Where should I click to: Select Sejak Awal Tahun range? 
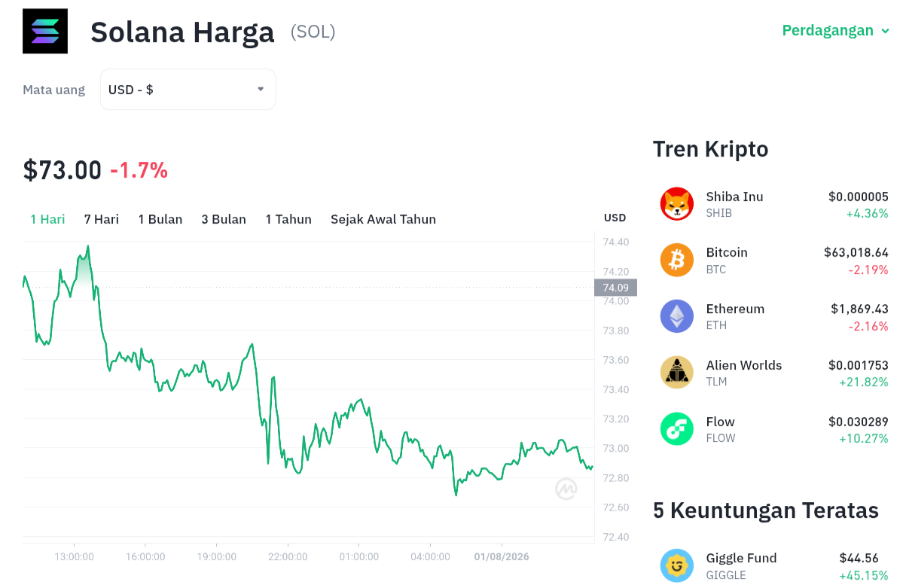pyautogui.click(x=383, y=219)
